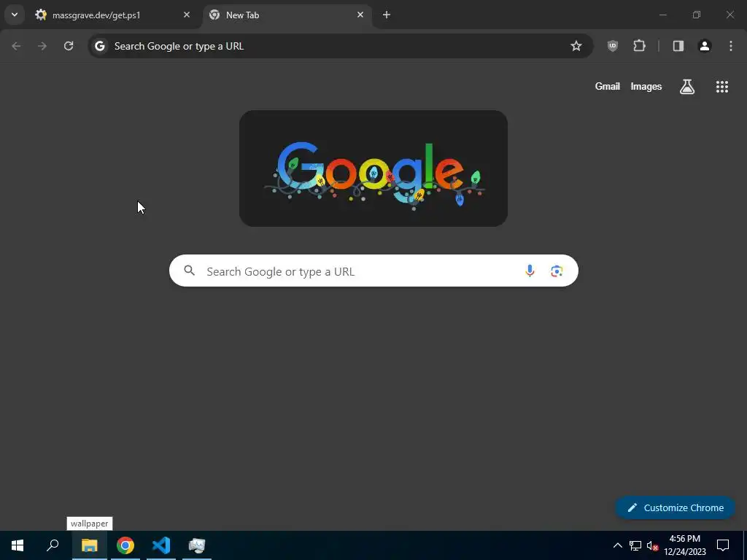The height and width of the screenshot is (560, 747).
Task: Focus the address bar URL field
Action: tap(340, 46)
